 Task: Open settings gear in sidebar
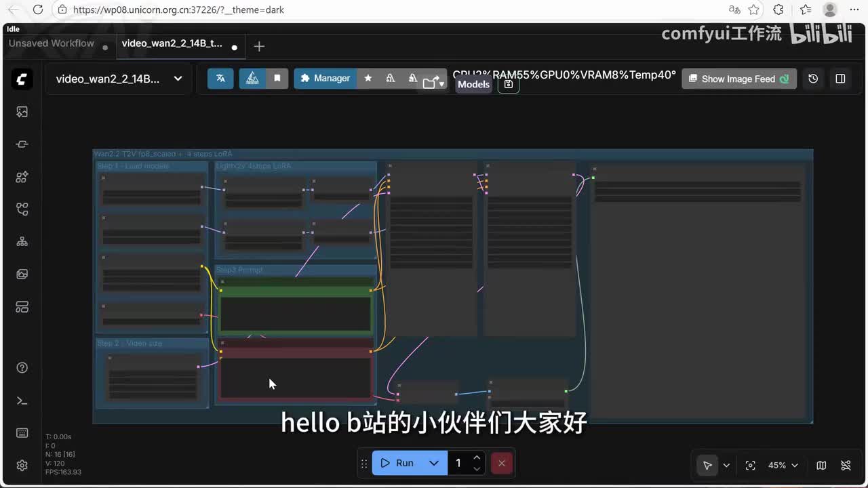pyautogui.click(x=22, y=466)
